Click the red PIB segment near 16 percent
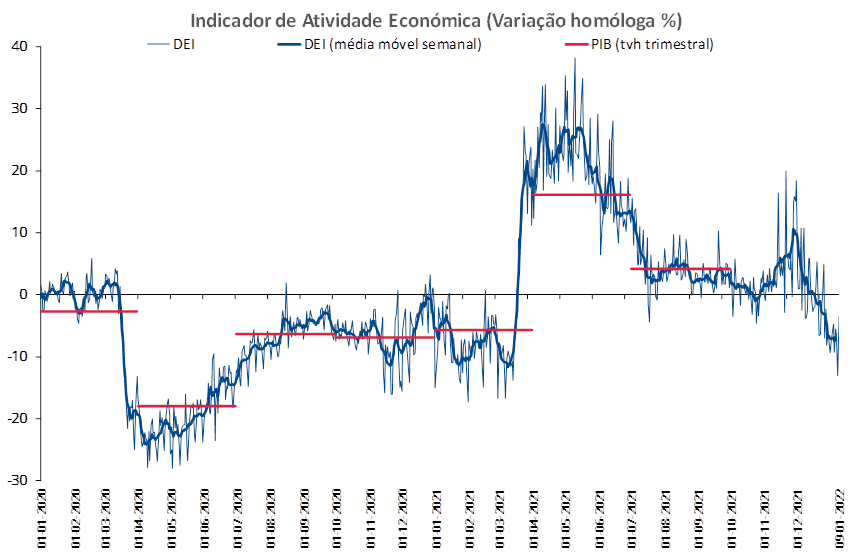Viewport: 851px width, 557px height. [x=581, y=194]
